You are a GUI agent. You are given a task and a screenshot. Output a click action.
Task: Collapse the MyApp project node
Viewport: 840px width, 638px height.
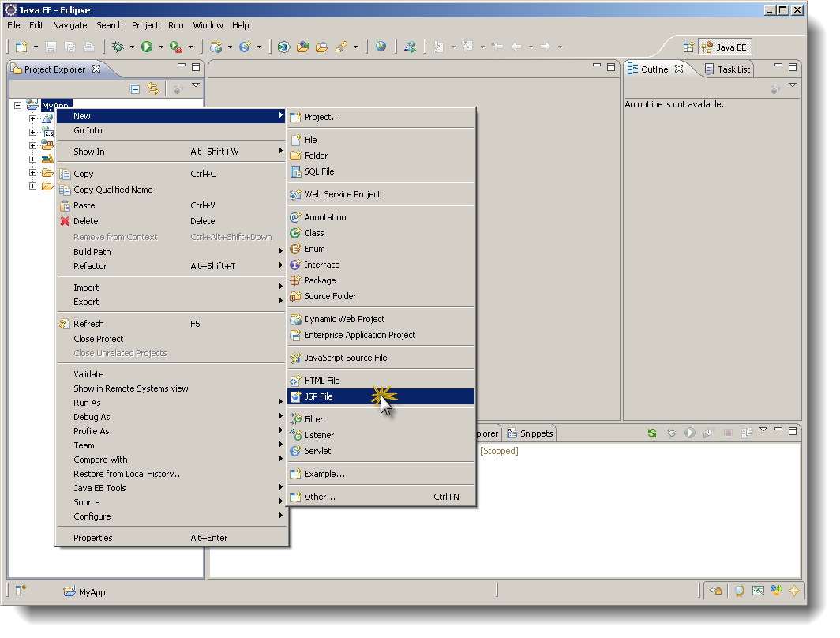[x=17, y=104]
